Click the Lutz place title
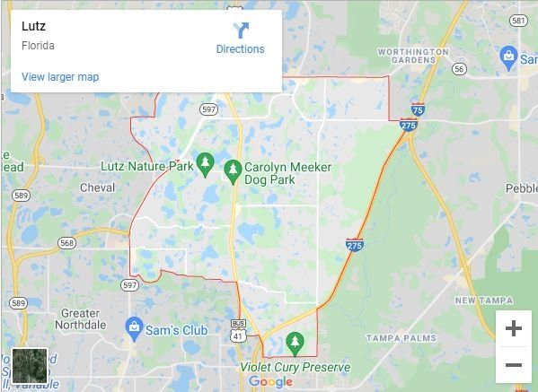Viewport: 538px width, 392px height. pyautogui.click(x=33, y=26)
